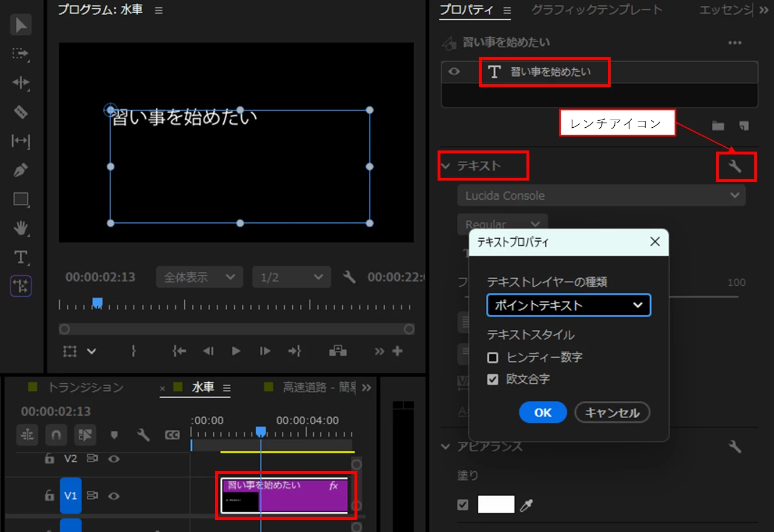Open the Lucida Console font dropdown

(x=601, y=196)
